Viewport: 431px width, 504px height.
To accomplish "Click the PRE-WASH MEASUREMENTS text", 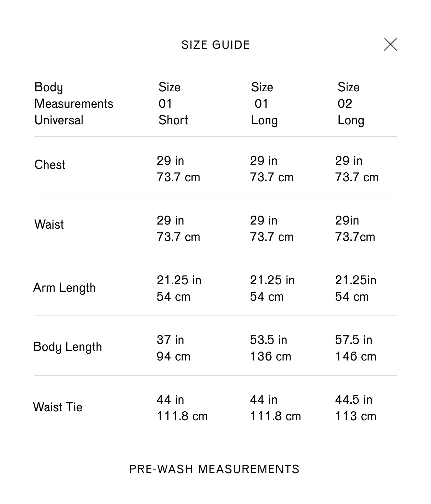I will point(214,469).
